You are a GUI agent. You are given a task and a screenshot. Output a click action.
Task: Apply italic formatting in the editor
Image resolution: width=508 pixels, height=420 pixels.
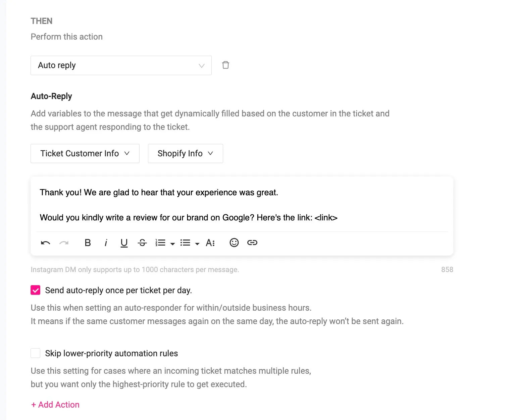106,243
